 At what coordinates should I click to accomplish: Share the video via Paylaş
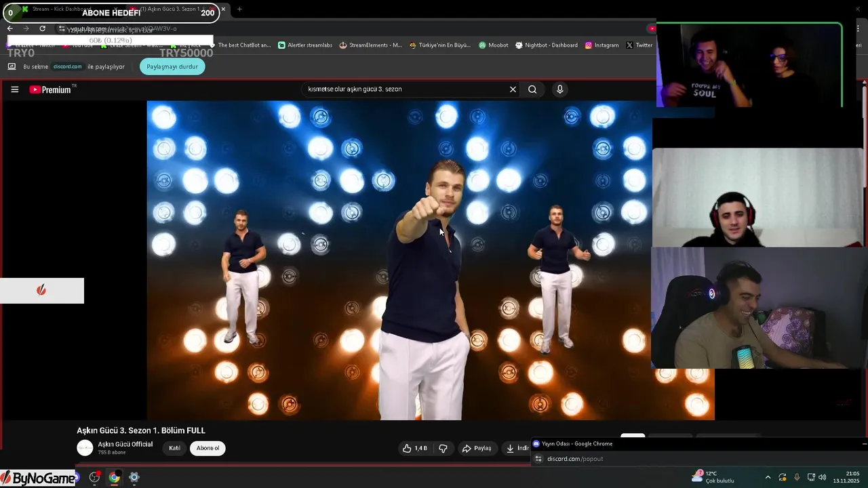pyautogui.click(x=477, y=448)
